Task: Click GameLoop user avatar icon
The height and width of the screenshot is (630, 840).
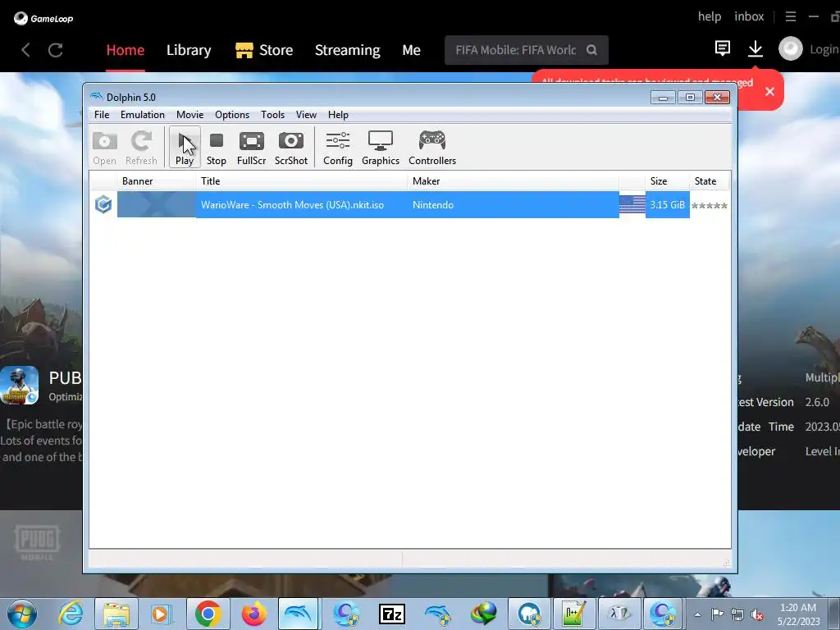Action: click(x=790, y=48)
